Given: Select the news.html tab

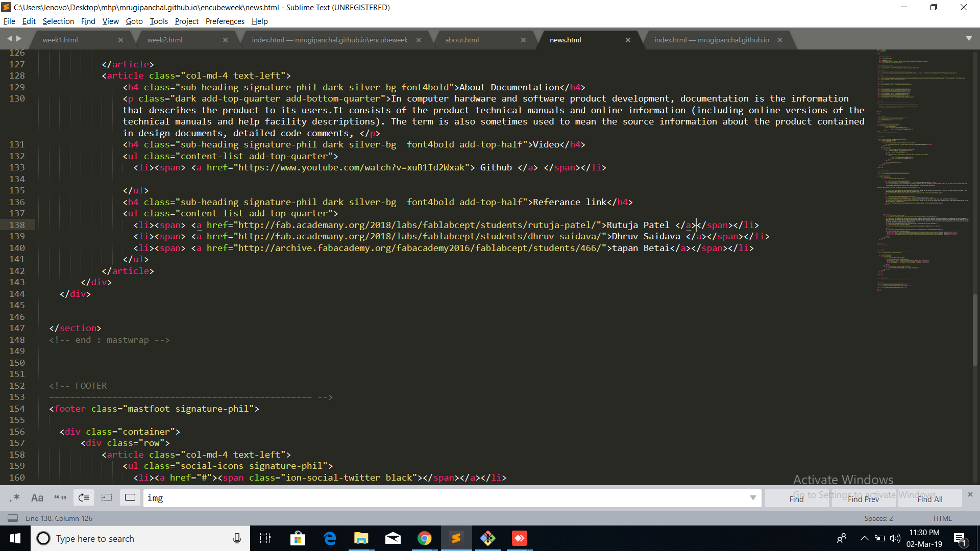Looking at the screenshot, I should point(566,40).
